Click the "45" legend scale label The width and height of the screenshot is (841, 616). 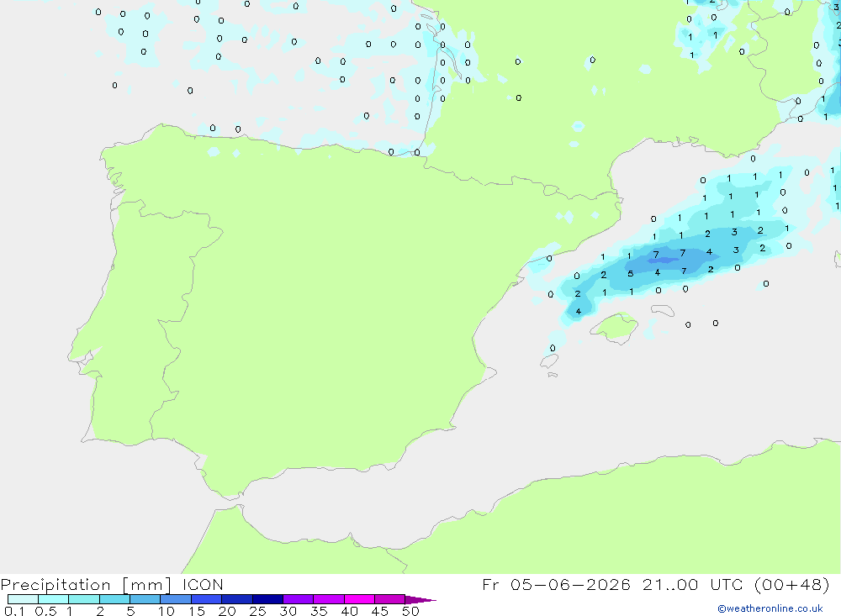click(x=380, y=611)
